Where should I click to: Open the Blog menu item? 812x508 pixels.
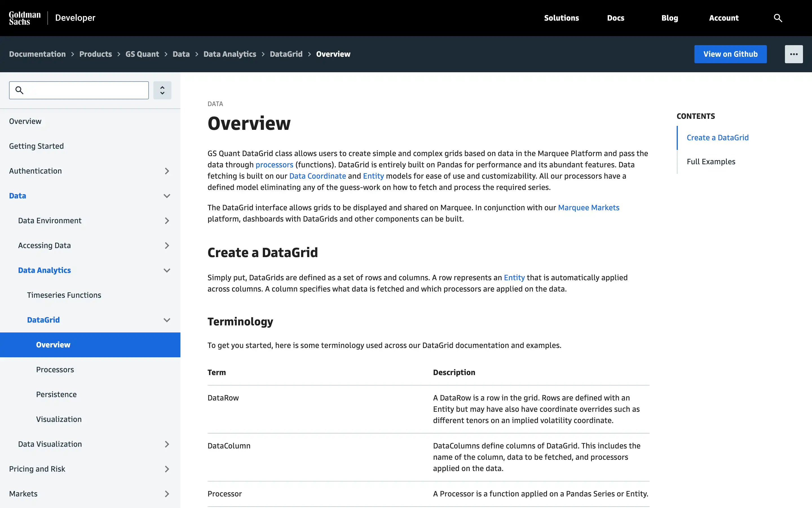[670, 18]
